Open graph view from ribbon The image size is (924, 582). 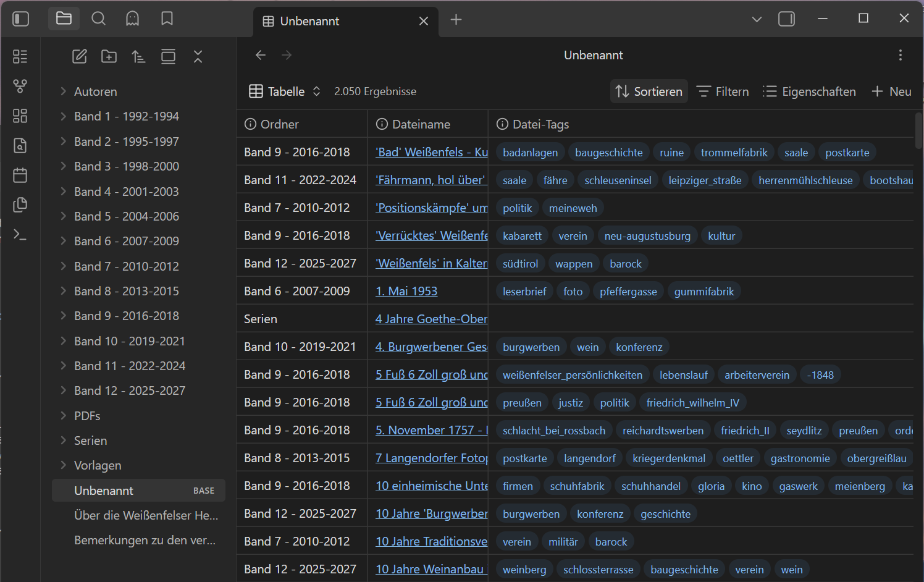point(20,86)
